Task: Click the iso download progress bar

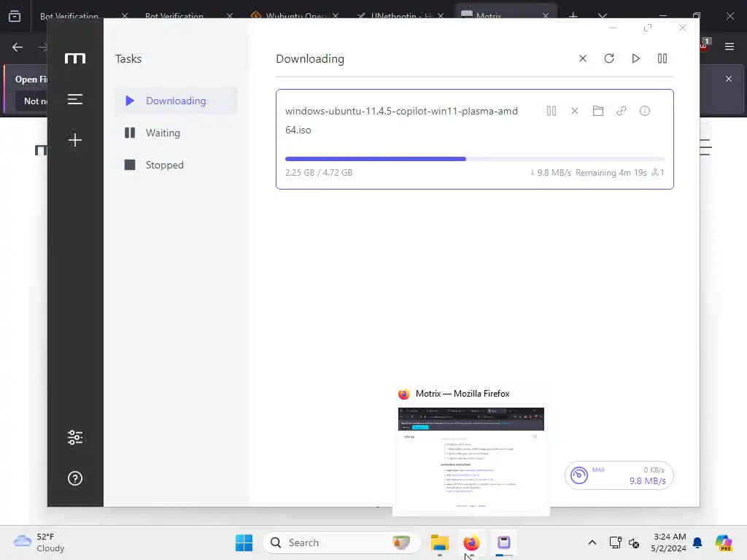Action: (474, 159)
